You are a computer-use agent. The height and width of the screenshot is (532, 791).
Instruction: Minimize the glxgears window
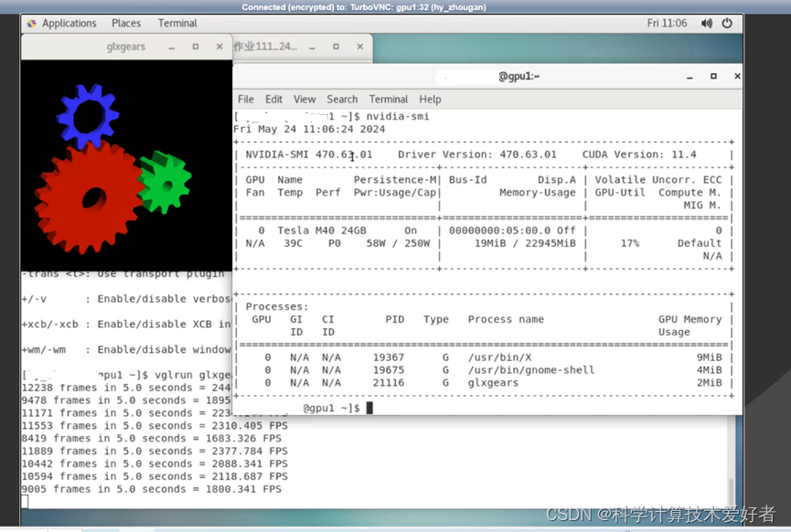point(172,47)
